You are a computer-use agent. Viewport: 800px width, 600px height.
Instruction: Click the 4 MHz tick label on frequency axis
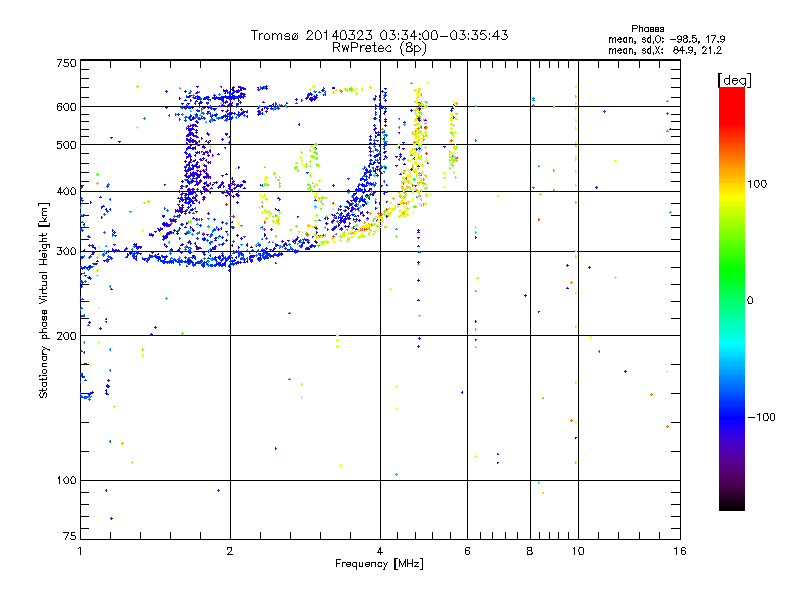coord(380,551)
